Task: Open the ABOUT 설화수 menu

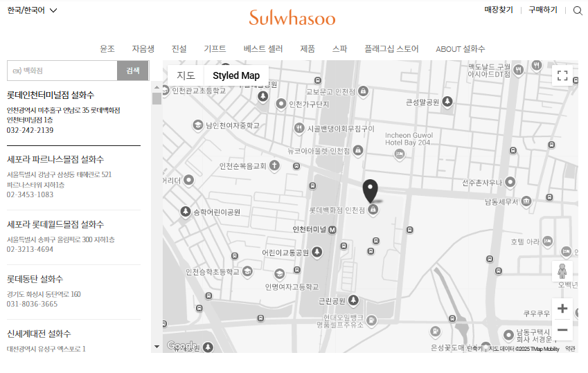Action: click(x=460, y=48)
